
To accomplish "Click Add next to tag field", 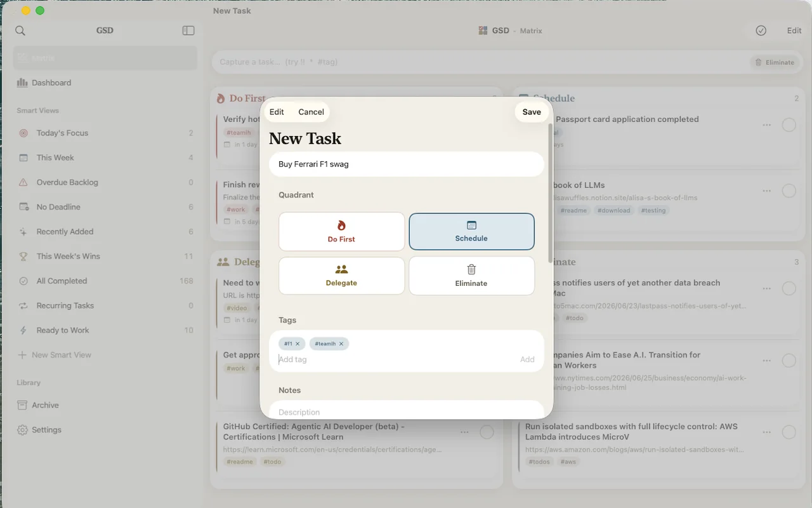I will click(x=527, y=359).
